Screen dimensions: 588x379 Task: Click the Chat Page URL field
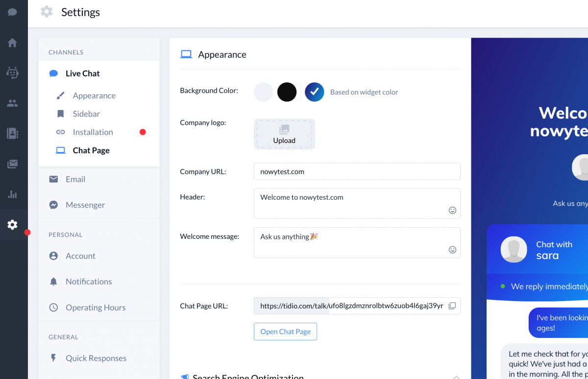pyautogui.click(x=357, y=306)
